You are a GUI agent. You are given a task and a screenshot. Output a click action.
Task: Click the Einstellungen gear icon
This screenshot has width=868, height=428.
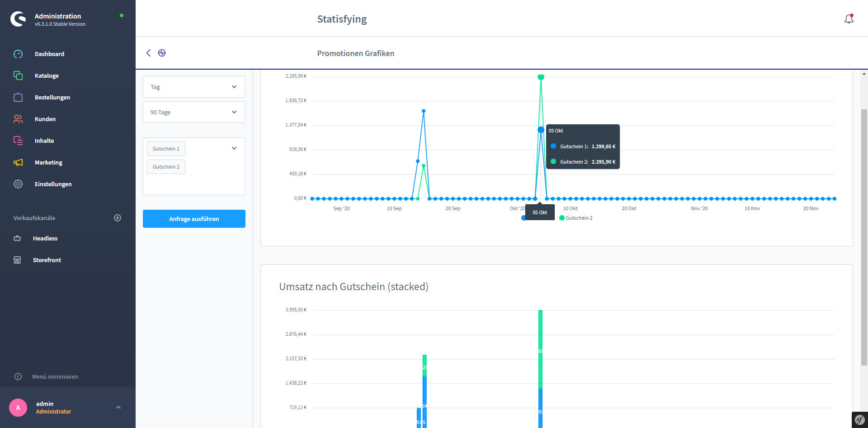pyautogui.click(x=18, y=184)
